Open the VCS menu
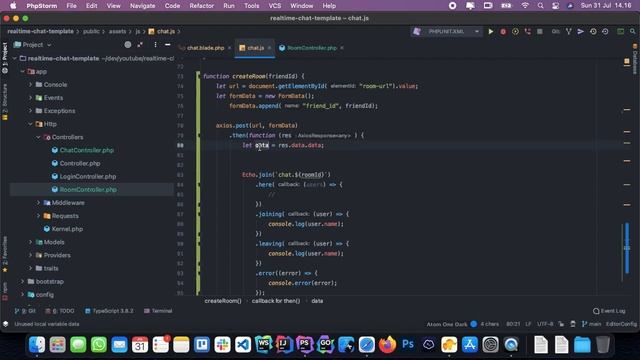The image size is (640, 360). coord(275,6)
